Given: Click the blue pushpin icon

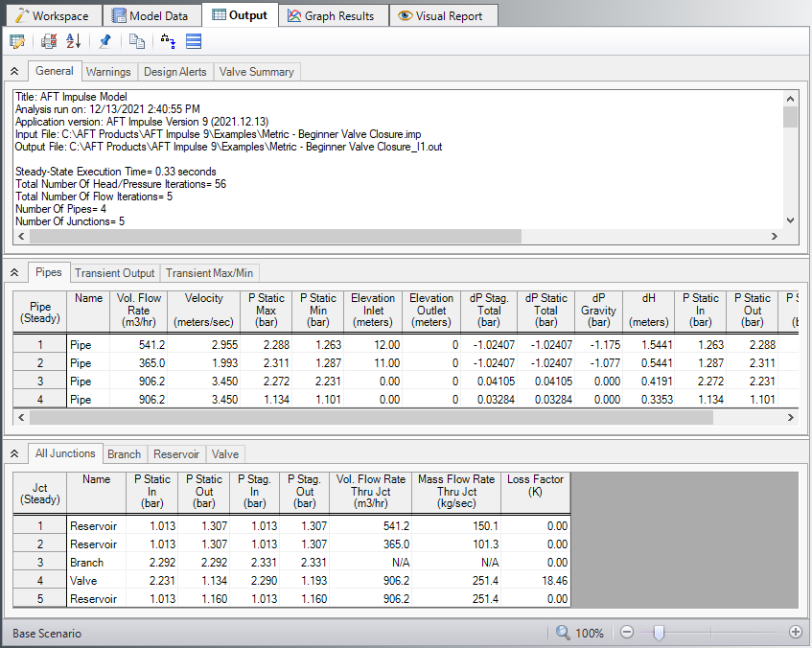Looking at the screenshot, I should (x=104, y=41).
